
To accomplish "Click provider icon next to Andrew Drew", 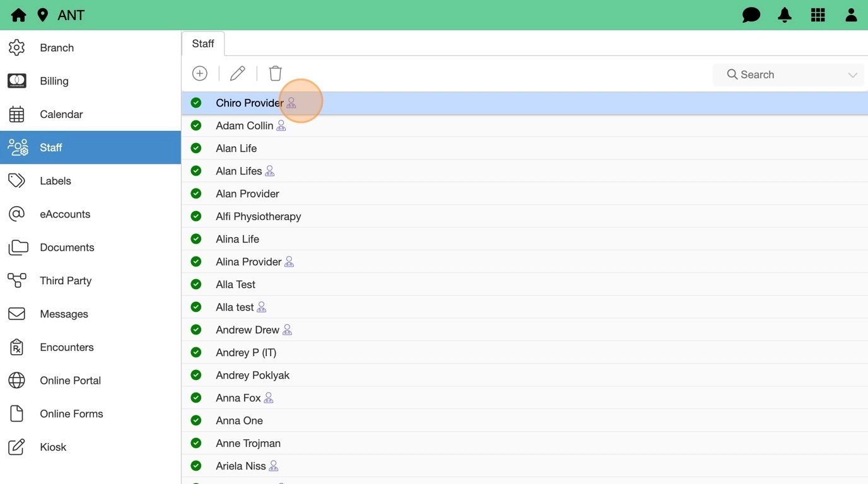I will click(288, 330).
